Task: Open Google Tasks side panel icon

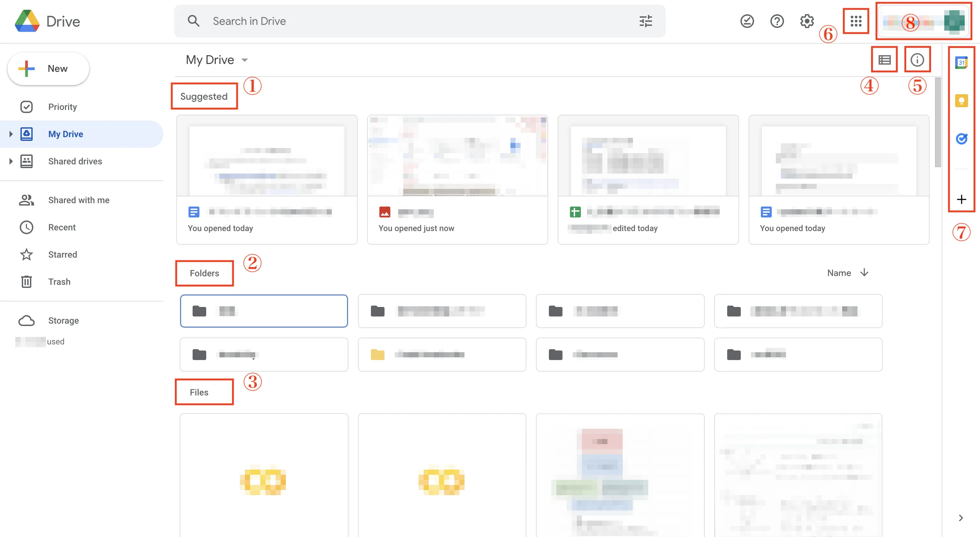Action: click(961, 139)
